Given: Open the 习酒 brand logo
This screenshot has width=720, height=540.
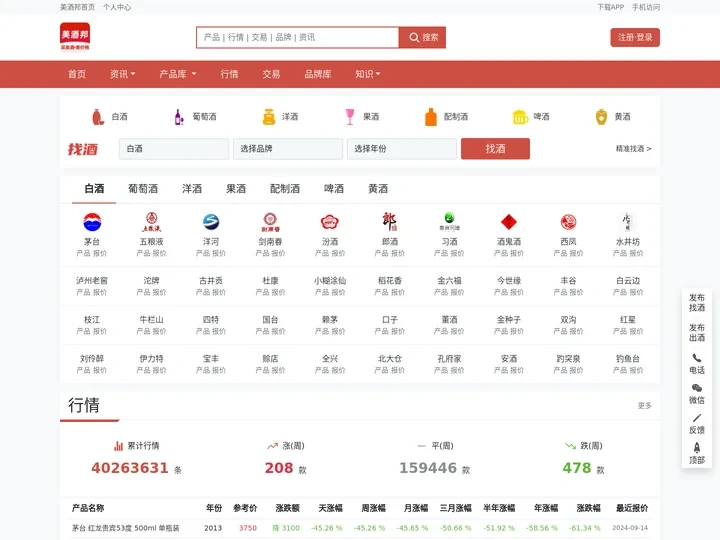Looking at the screenshot, I should (449, 222).
